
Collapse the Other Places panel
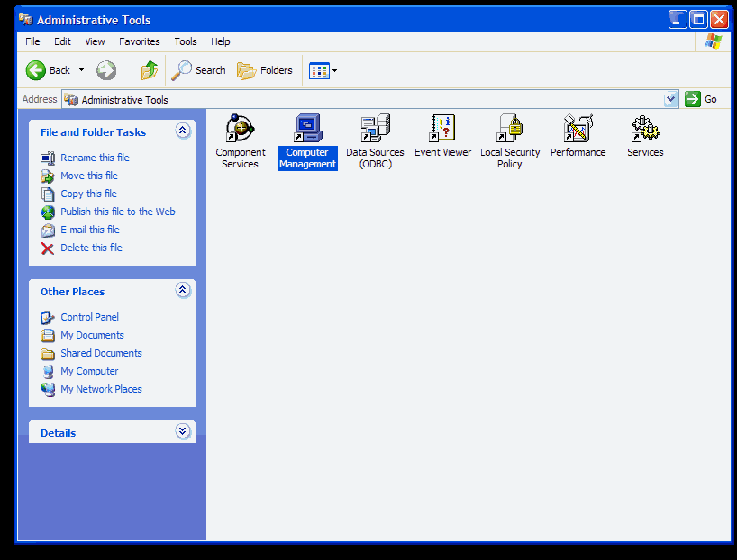coord(182,290)
